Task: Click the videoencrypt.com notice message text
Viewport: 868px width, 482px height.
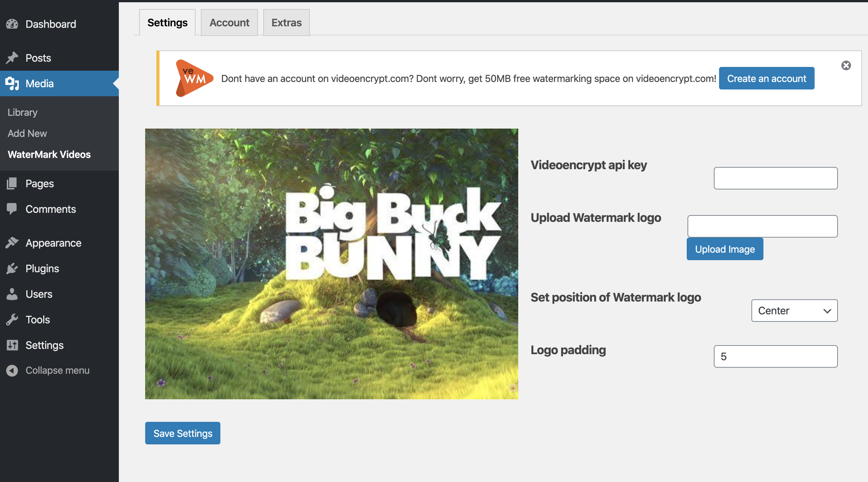Action: 469,78
